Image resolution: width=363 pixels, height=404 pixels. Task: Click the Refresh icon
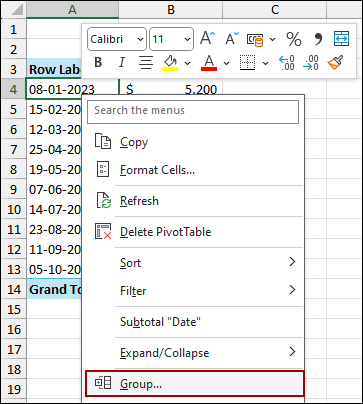[103, 200]
